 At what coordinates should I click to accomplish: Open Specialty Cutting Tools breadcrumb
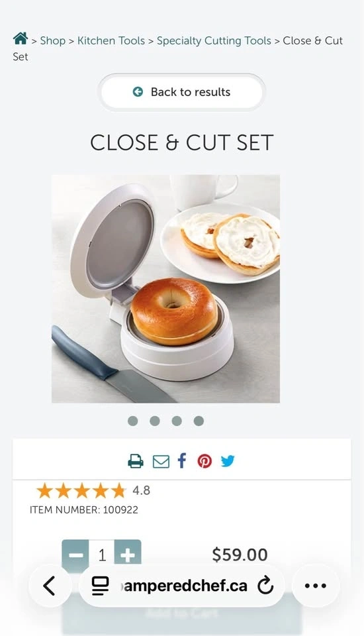coord(214,40)
